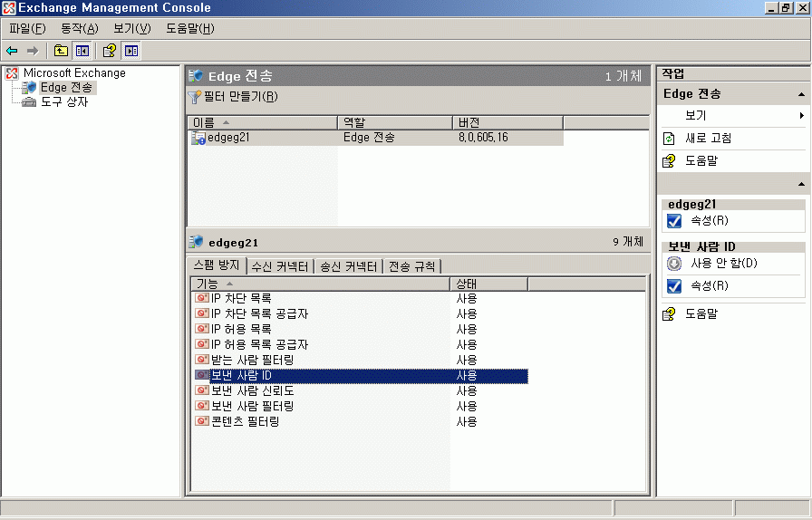Click the 콘텐츠 필터링 icon
Viewport: 812px width, 520px height.
(201, 421)
